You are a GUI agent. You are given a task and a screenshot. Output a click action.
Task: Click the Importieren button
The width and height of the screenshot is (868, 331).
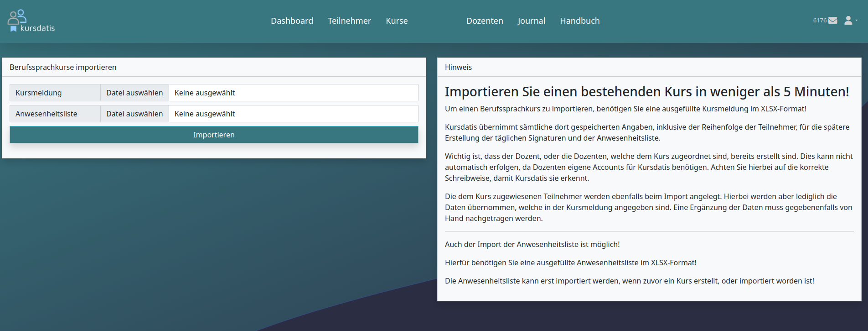tap(214, 135)
